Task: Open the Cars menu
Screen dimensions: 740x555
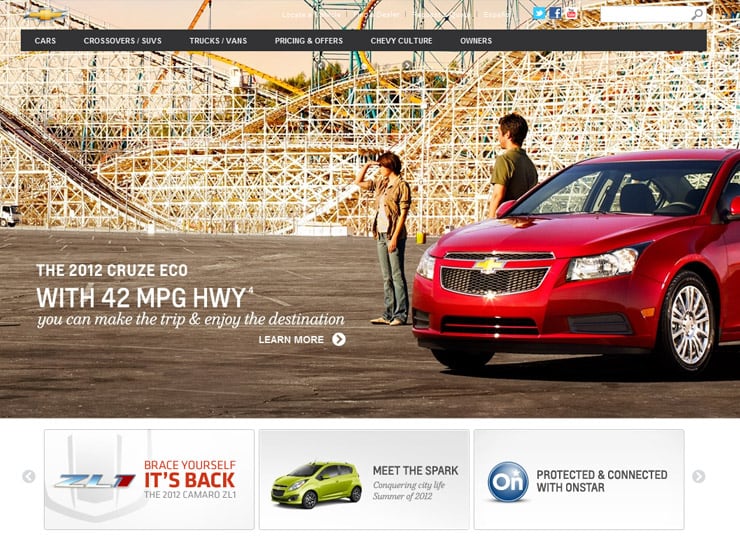Action: (45, 41)
